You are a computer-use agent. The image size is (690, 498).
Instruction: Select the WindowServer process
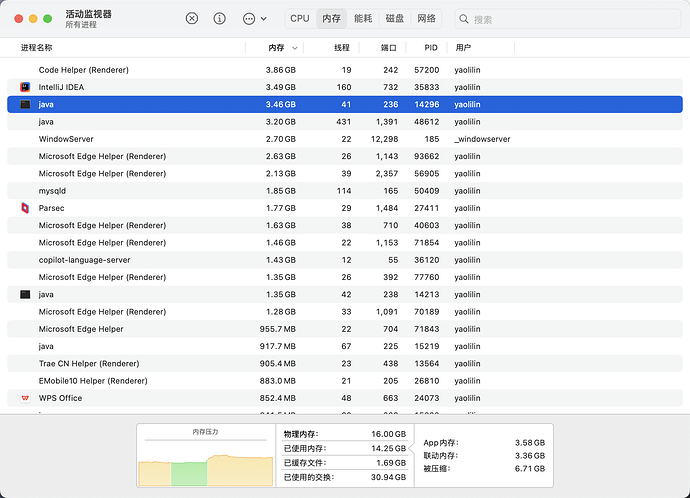(345, 139)
